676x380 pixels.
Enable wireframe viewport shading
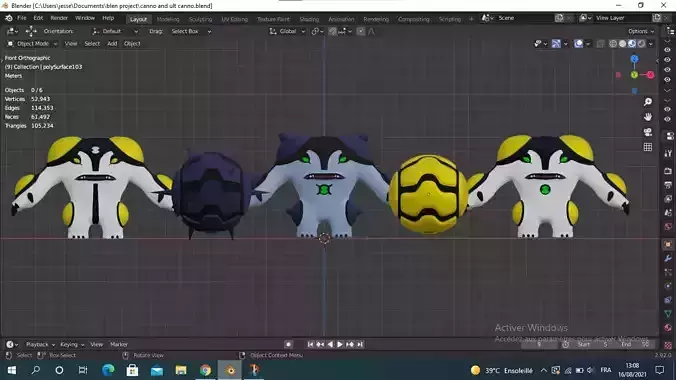[613, 44]
